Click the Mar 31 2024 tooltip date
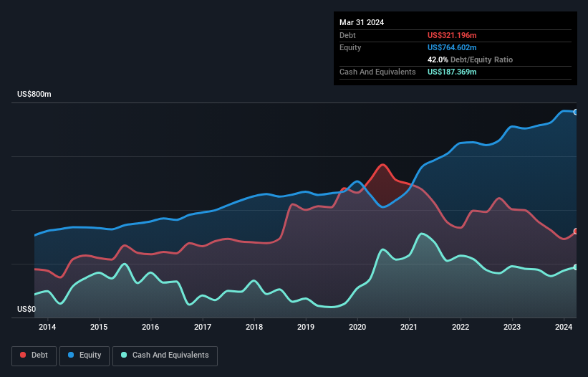This screenshot has width=588, height=377. click(x=362, y=22)
